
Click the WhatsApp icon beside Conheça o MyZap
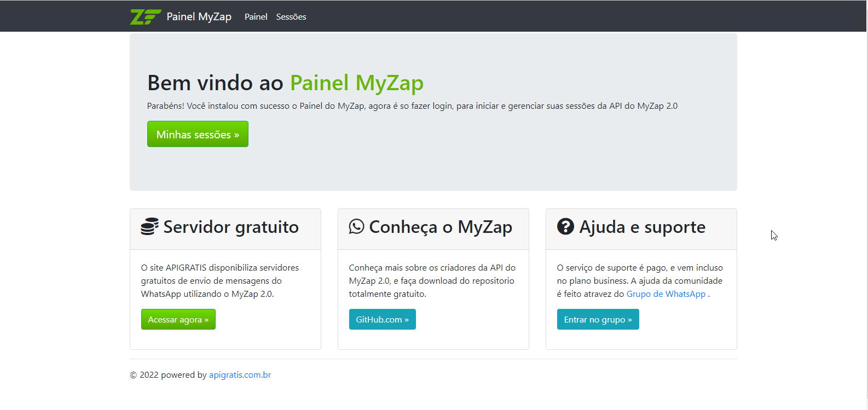click(356, 226)
